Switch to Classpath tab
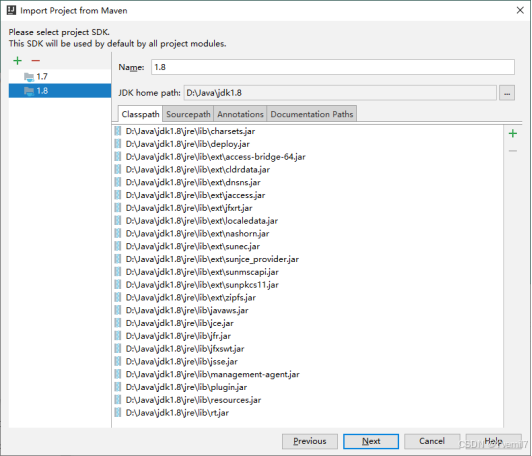Image resolution: width=532 pixels, height=456 pixels. tap(140, 114)
